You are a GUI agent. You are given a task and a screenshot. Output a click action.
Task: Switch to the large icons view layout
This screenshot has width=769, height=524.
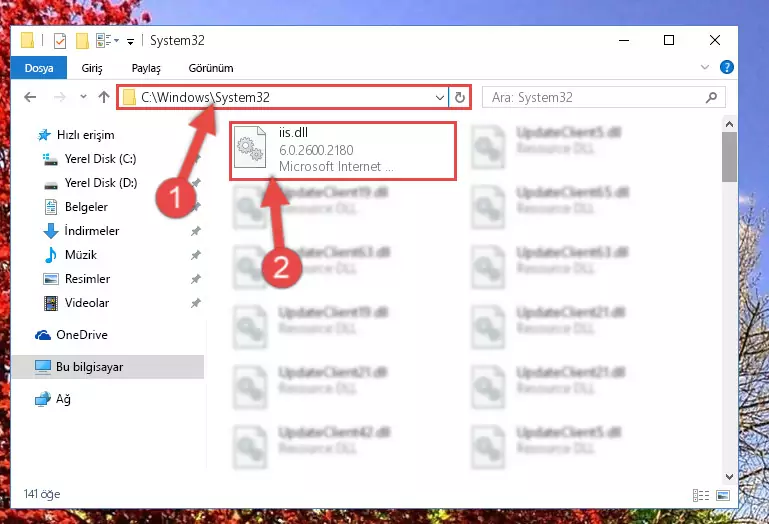coord(723,495)
